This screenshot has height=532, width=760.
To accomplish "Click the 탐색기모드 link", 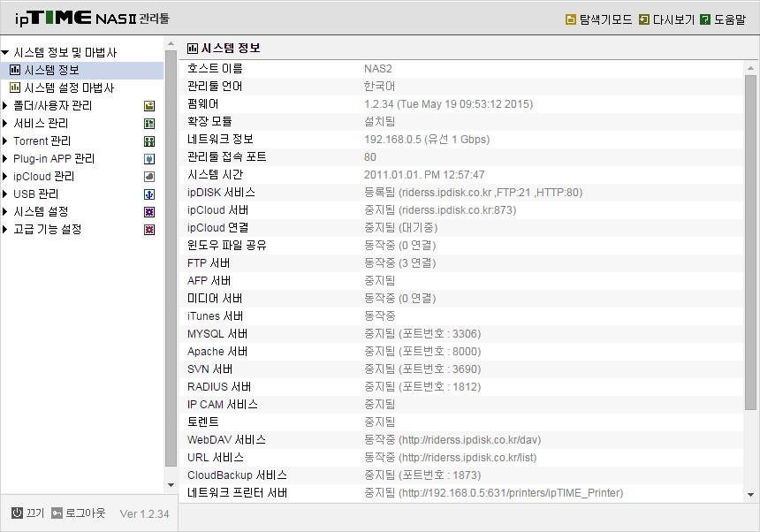I will click(606, 19).
